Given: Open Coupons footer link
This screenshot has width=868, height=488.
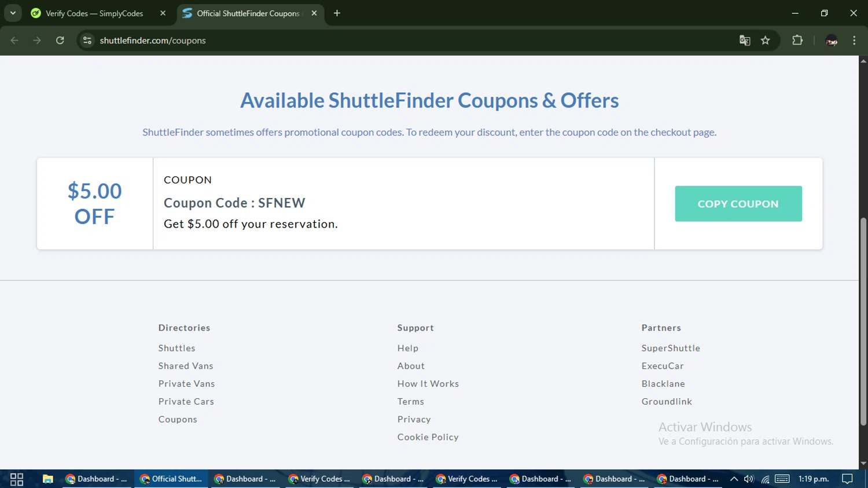Looking at the screenshot, I should (x=178, y=419).
